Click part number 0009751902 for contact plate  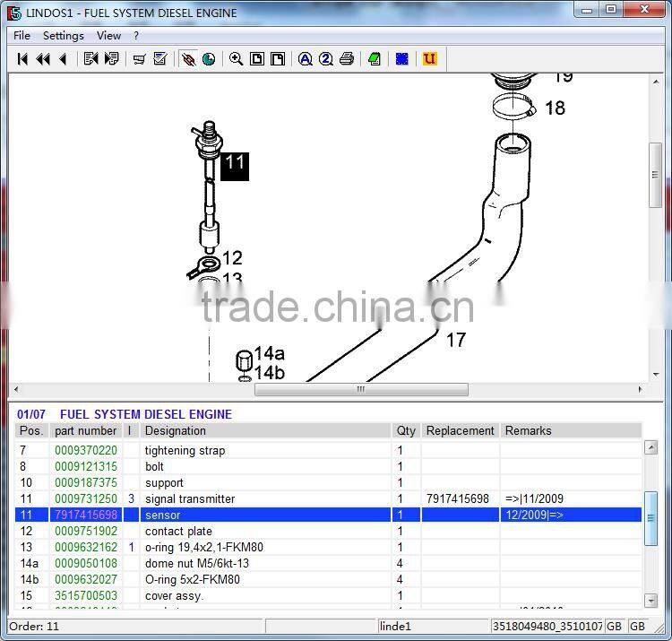tap(86, 532)
